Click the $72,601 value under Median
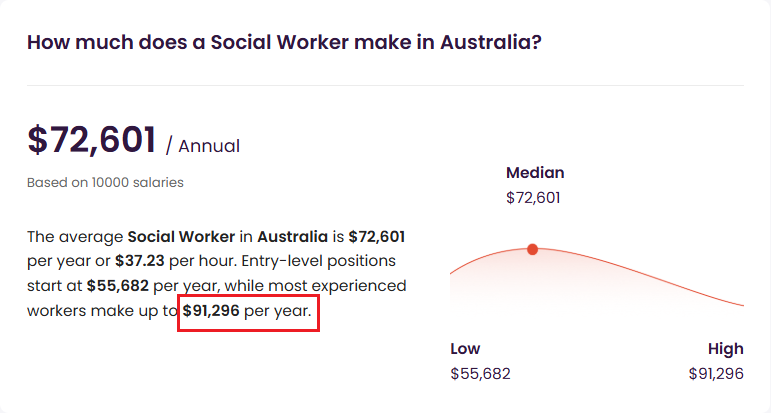Viewport: 771px width, 413px height. click(x=533, y=197)
